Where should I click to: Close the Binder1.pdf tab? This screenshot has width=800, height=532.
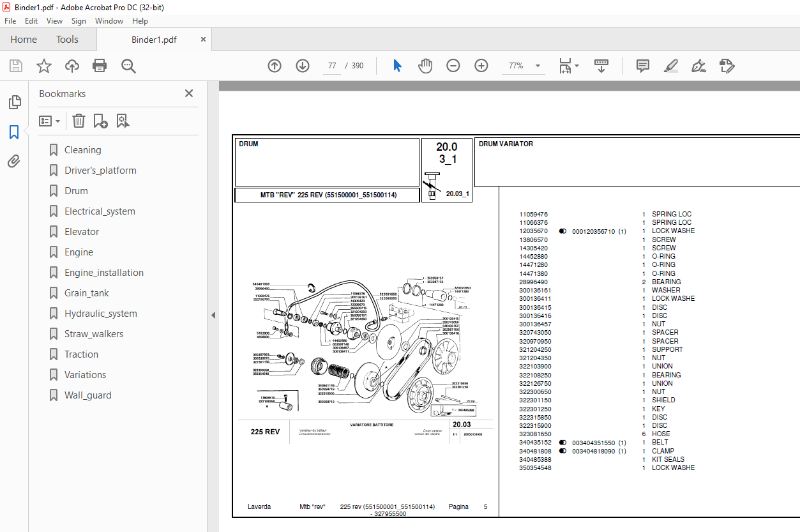(203, 40)
